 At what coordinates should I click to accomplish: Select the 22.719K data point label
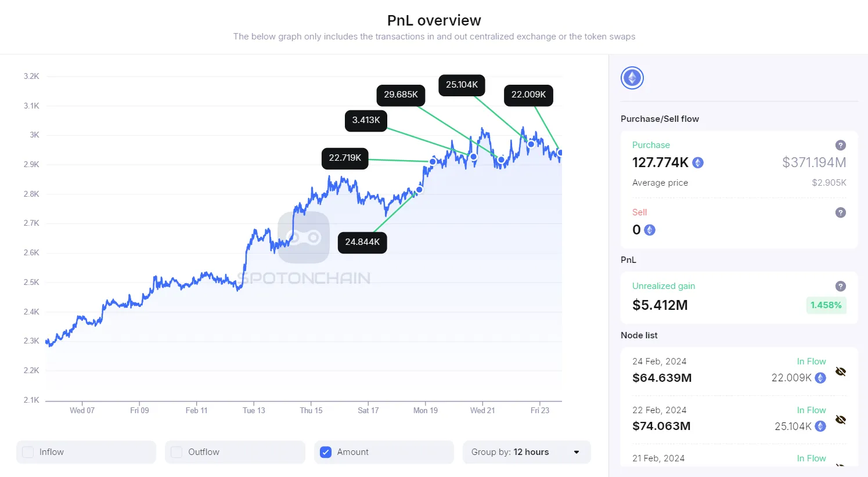(x=345, y=158)
